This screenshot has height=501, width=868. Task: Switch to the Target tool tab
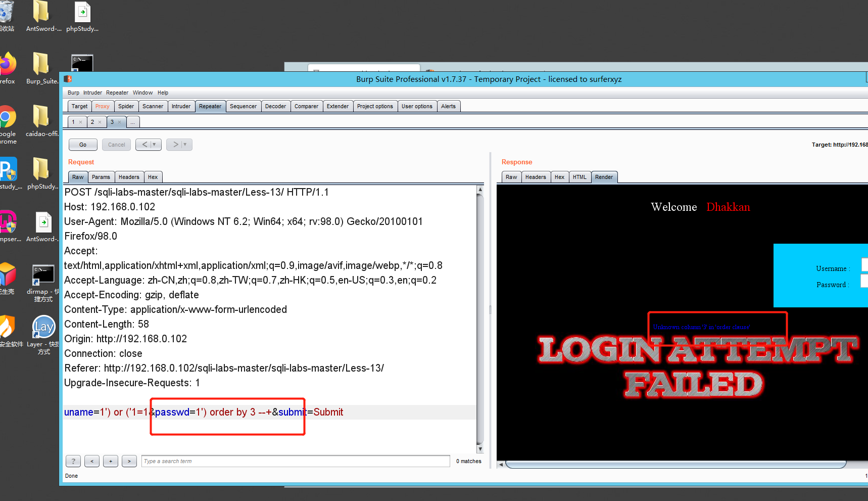coord(79,106)
